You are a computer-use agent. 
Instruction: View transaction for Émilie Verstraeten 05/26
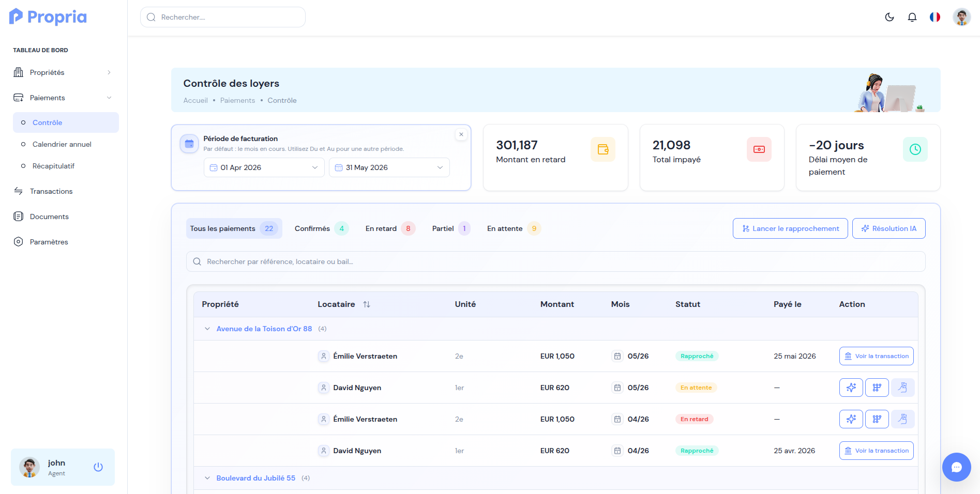pyautogui.click(x=877, y=356)
